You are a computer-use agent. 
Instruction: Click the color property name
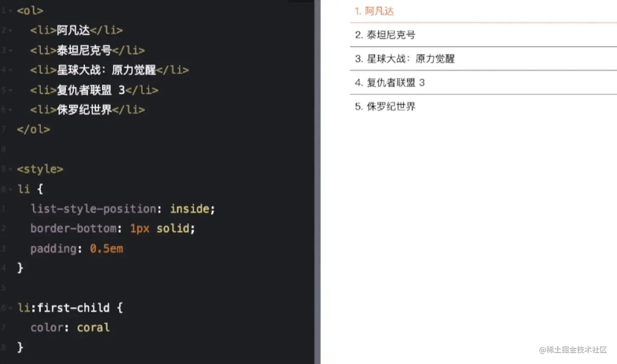47,328
